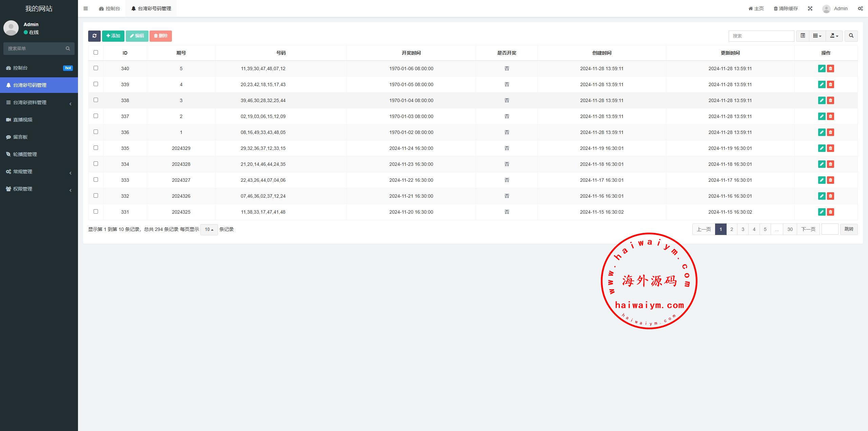This screenshot has width=868, height=431.
Task: Click the table 搜索 input field
Action: (x=761, y=36)
